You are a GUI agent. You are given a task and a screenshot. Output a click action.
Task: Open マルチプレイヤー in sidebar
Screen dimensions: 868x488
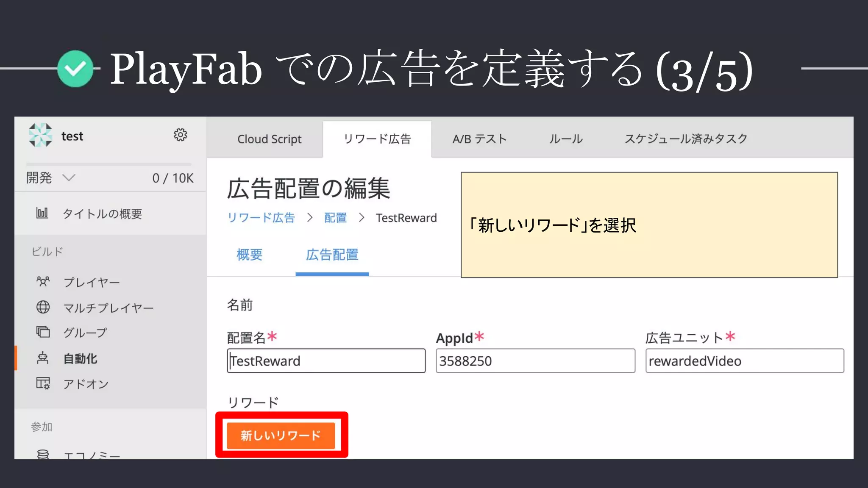(x=108, y=308)
